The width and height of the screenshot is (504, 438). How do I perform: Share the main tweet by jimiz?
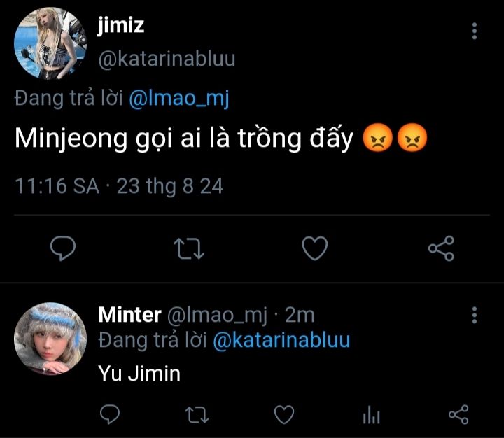(441, 248)
